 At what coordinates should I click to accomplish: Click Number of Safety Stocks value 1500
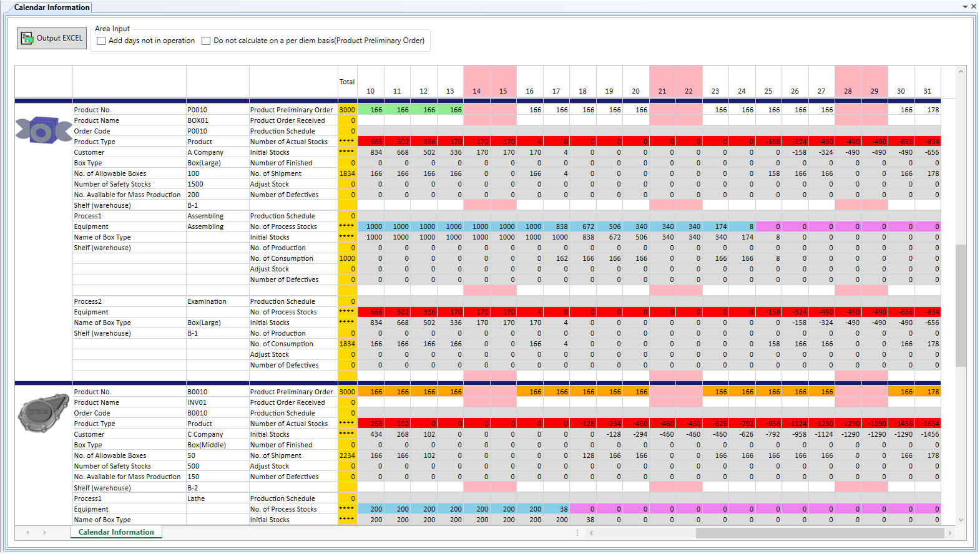[x=195, y=184]
